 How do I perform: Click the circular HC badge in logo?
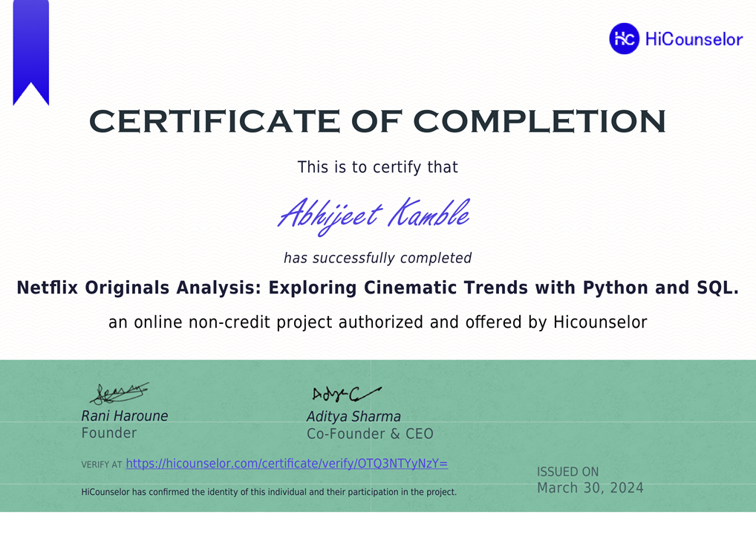[x=624, y=39]
